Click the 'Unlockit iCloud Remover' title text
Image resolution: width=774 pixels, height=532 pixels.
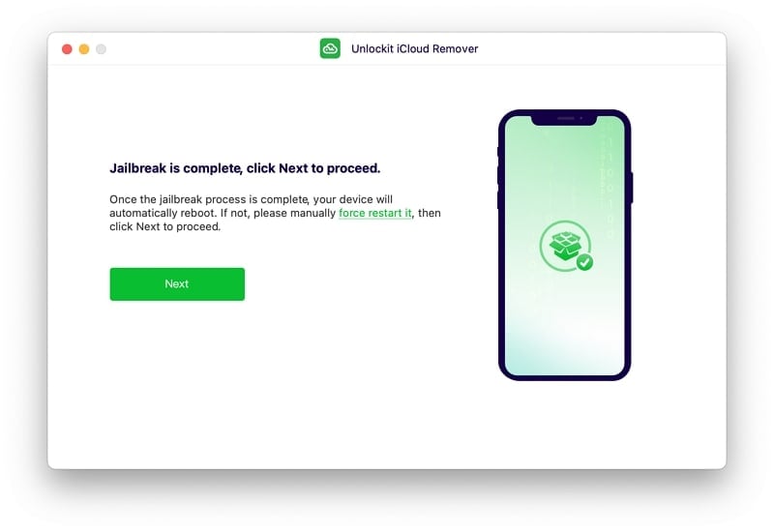[x=415, y=49]
